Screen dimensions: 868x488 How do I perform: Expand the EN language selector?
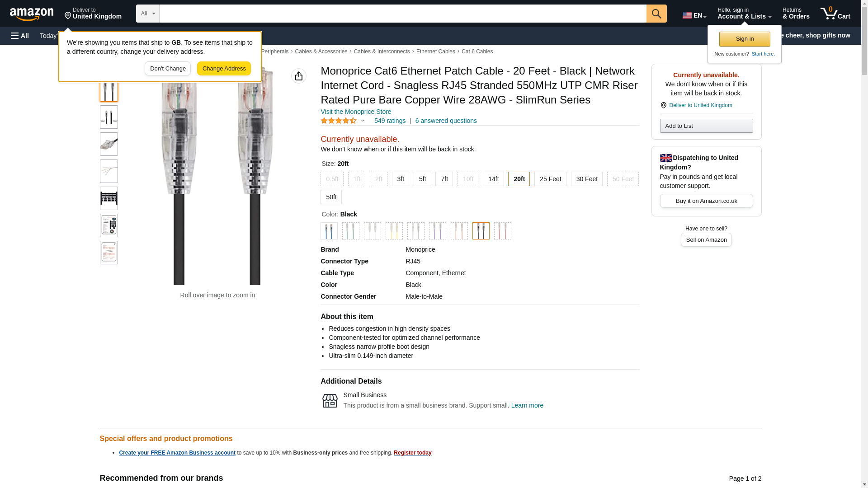(x=694, y=15)
